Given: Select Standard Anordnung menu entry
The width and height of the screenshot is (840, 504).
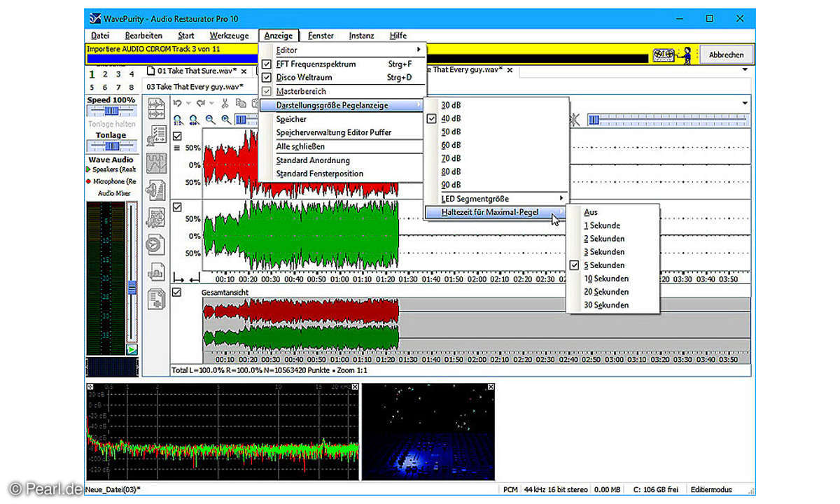Looking at the screenshot, I should point(342,160).
